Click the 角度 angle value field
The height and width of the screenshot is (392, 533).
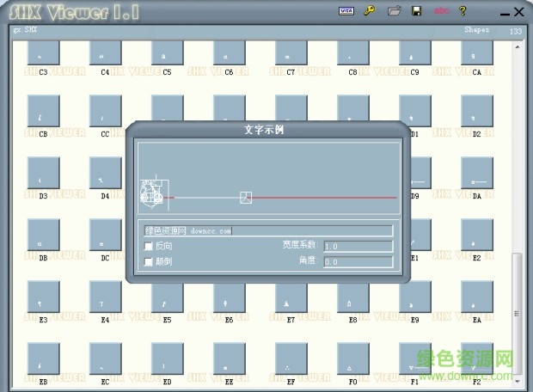[x=358, y=261]
